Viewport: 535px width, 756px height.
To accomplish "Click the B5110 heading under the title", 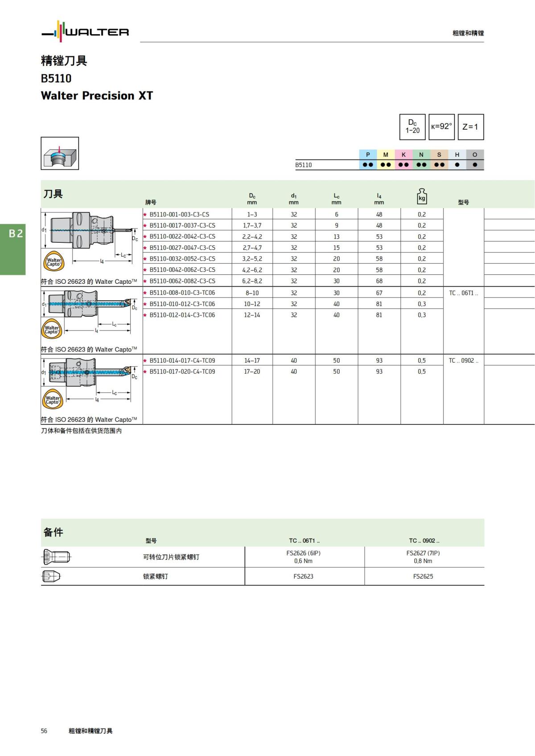I will point(56,78).
